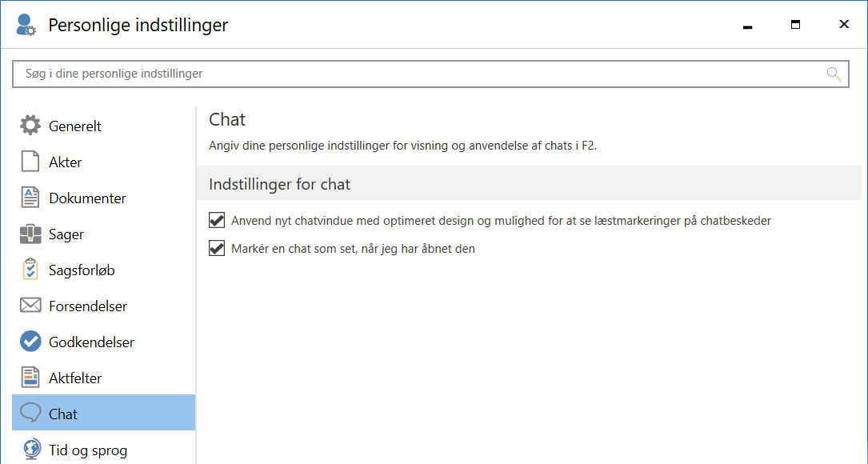The width and height of the screenshot is (868, 464).
Task: Click the Godkendelser checkmark circle icon
Action: coord(30,342)
